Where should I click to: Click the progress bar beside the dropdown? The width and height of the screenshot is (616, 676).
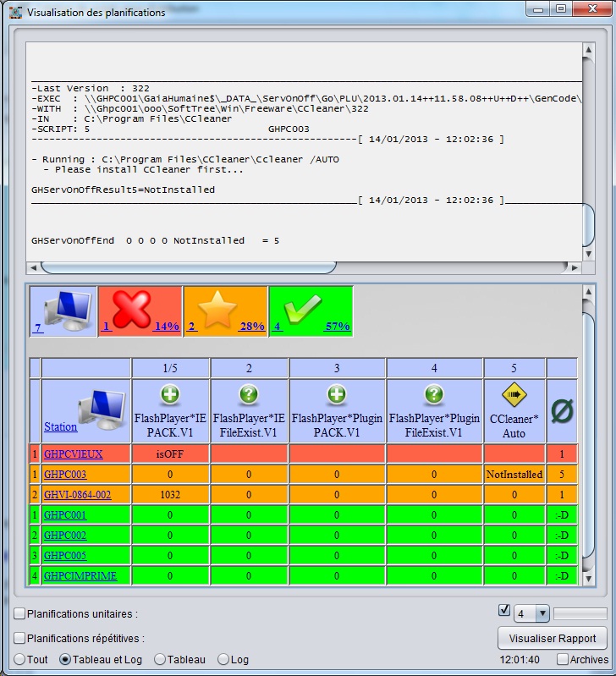[580, 613]
